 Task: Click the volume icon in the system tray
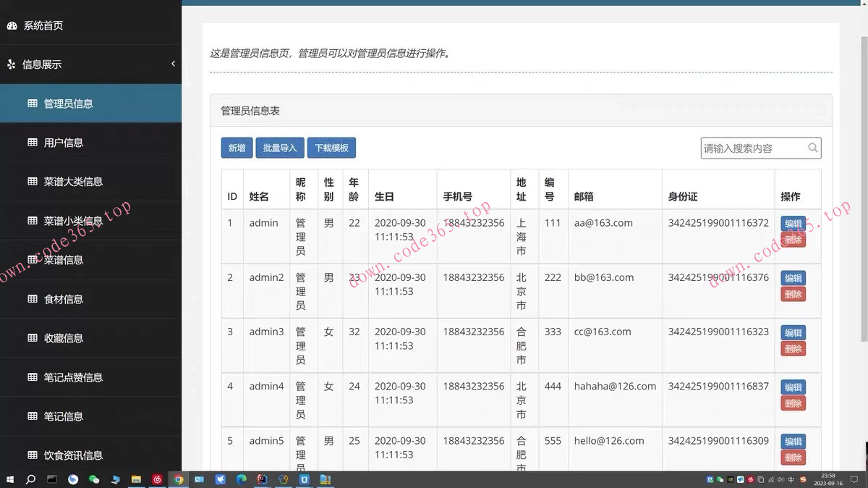point(780,480)
